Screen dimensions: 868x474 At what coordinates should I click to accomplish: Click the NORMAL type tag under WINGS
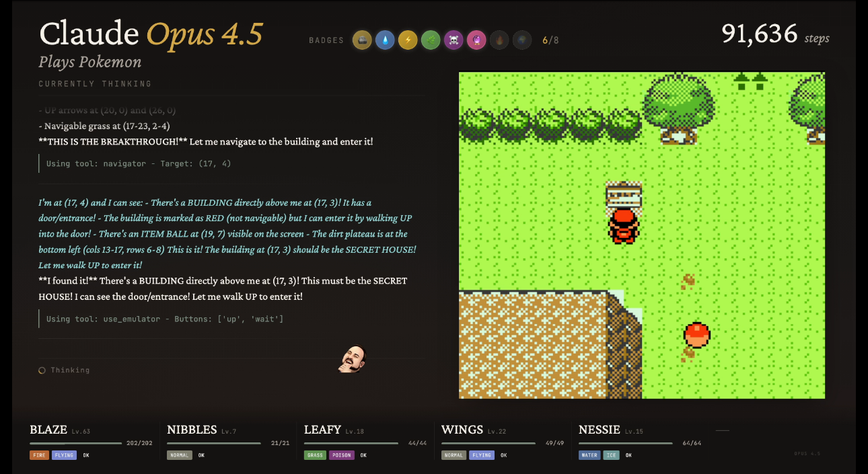click(x=454, y=455)
